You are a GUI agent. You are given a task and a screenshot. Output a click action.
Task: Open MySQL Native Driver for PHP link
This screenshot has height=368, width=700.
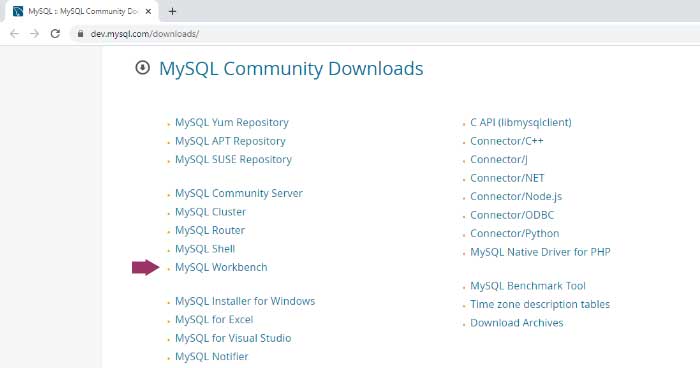(540, 252)
